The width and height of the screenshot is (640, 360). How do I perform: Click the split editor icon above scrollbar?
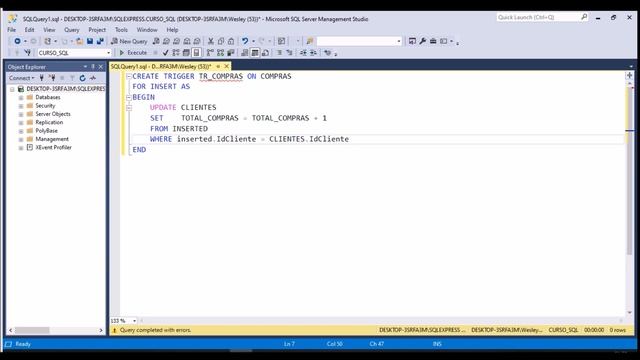pyautogui.click(x=629, y=76)
